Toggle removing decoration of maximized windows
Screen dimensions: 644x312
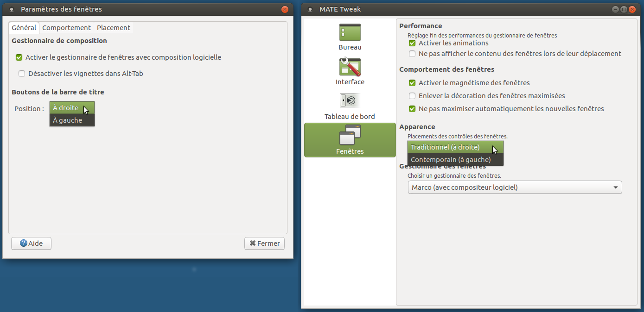click(412, 96)
